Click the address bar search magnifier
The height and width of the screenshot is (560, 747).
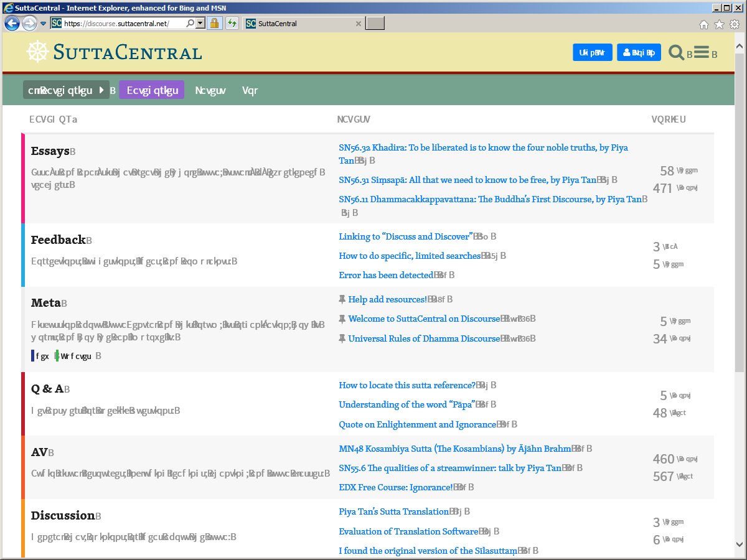coord(191,24)
